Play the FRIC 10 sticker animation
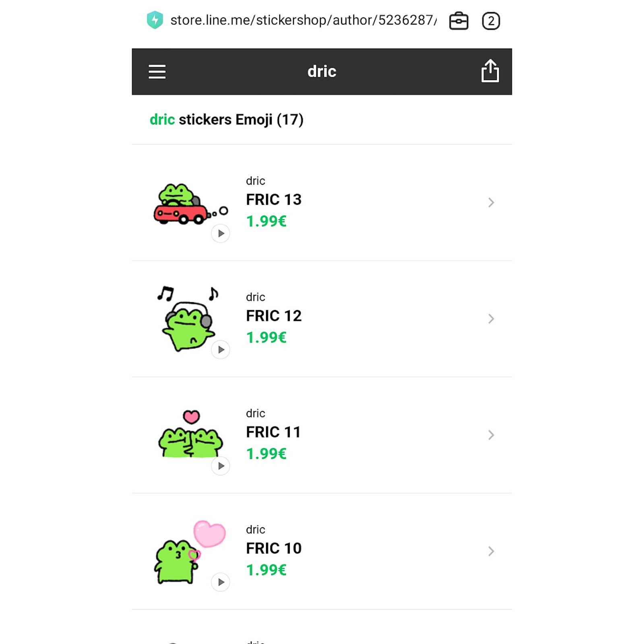This screenshot has height=644, width=644. (x=221, y=582)
